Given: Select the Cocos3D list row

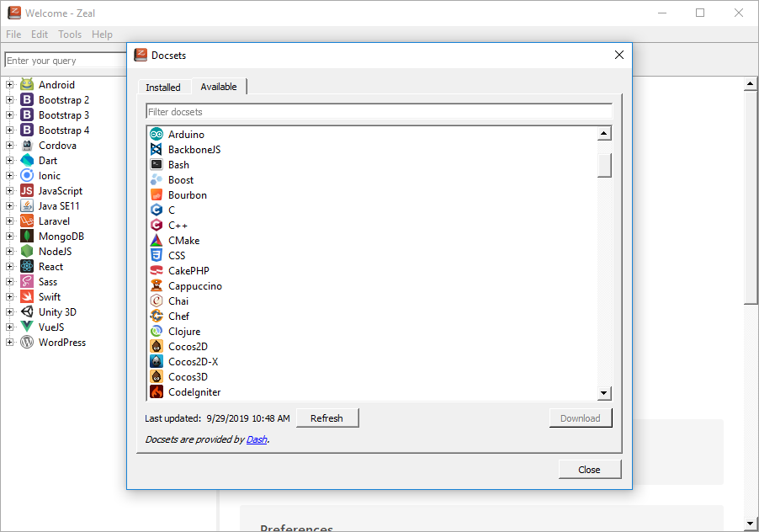Looking at the screenshot, I should coord(372,376).
